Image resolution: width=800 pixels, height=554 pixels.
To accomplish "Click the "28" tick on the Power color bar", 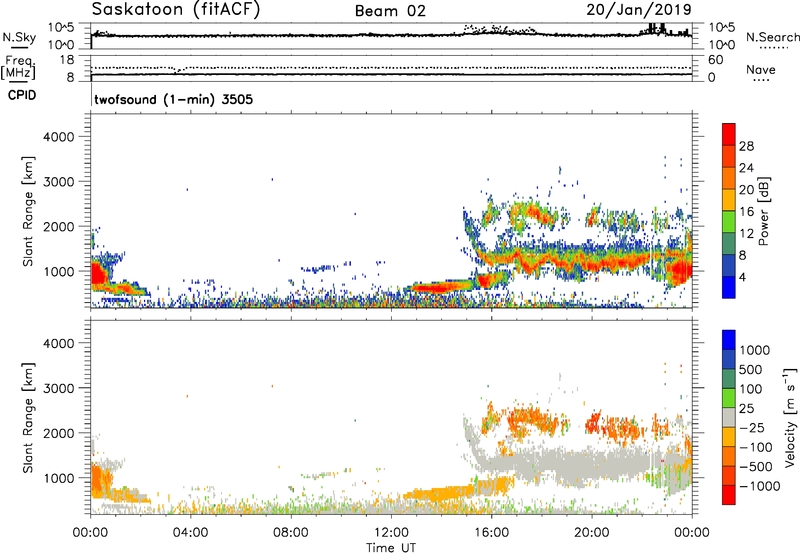I will point(746,146).
